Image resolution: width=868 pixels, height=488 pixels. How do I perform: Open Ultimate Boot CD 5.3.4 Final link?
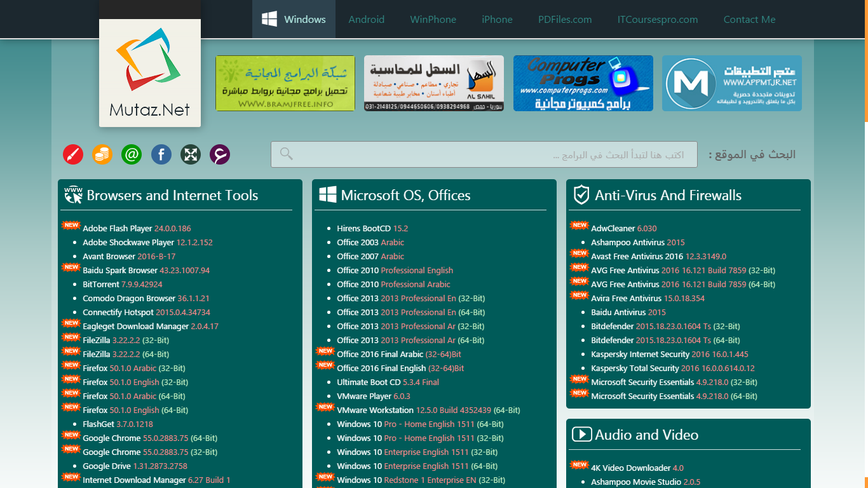click(x=388, y=383)
